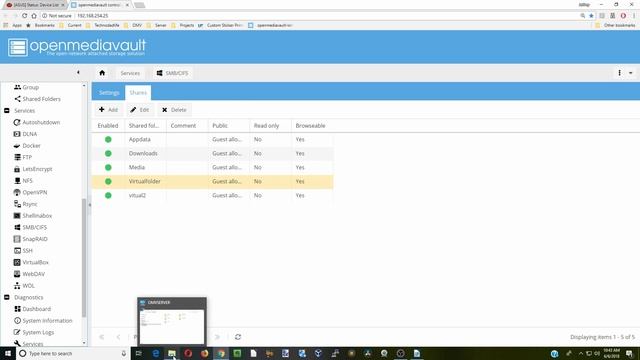Viewport: 640px width, 360px height.
Task: Refresh the shares list
Action: [x=238, y=337]
